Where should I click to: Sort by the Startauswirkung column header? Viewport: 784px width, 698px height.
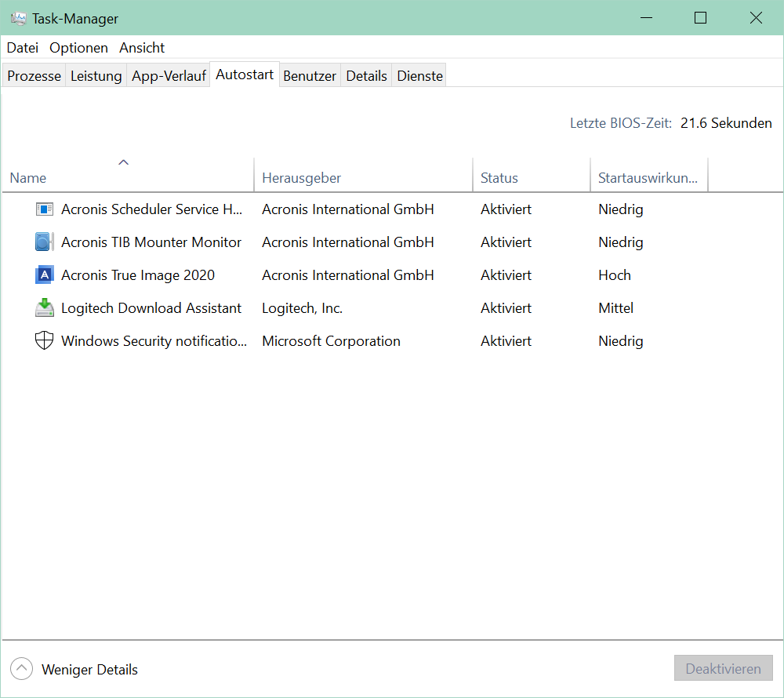click(x=649, y=174)
